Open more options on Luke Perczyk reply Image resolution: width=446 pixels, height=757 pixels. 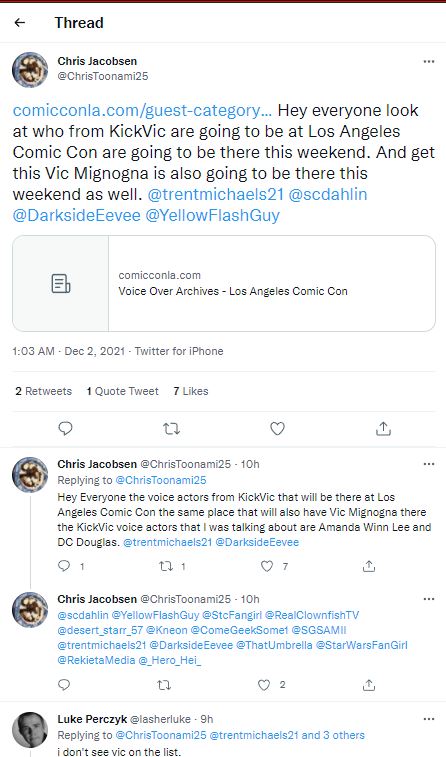[429, 719]
